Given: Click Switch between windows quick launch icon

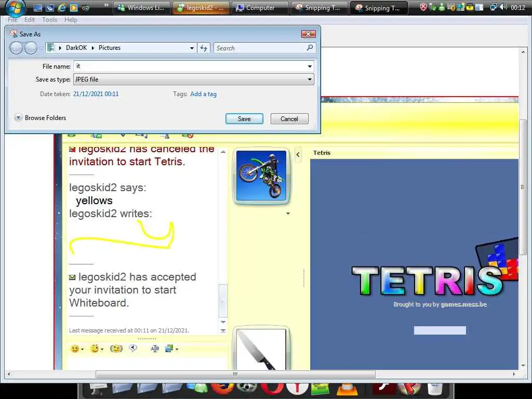Looking at the screenshot, I should pos(49,8).
